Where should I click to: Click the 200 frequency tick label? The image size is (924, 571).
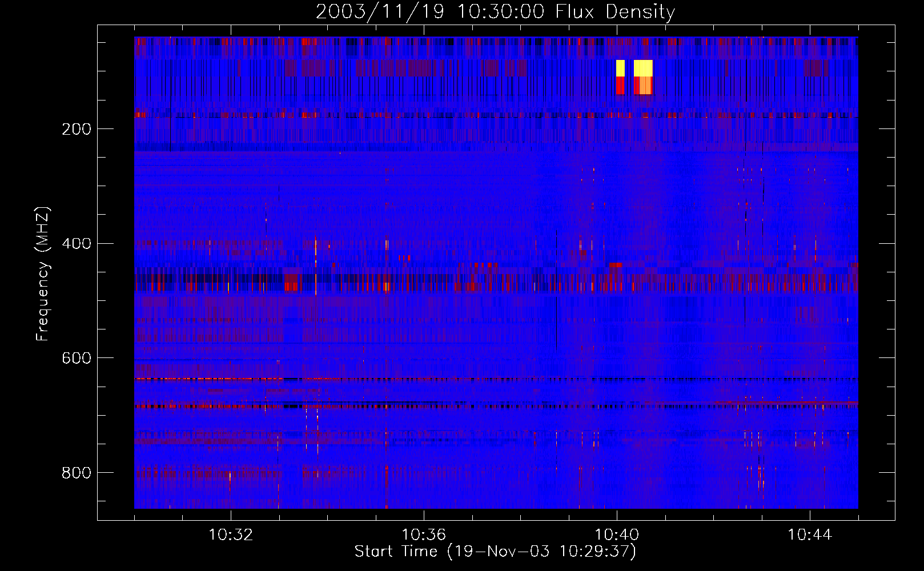point(77,129)
